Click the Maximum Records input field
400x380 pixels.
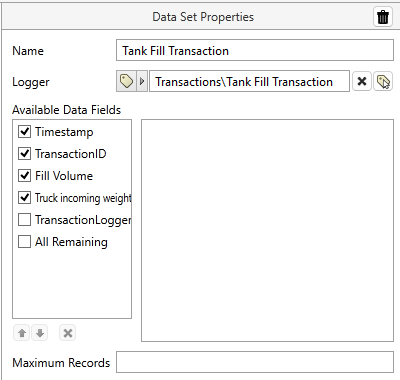point(255,362)
